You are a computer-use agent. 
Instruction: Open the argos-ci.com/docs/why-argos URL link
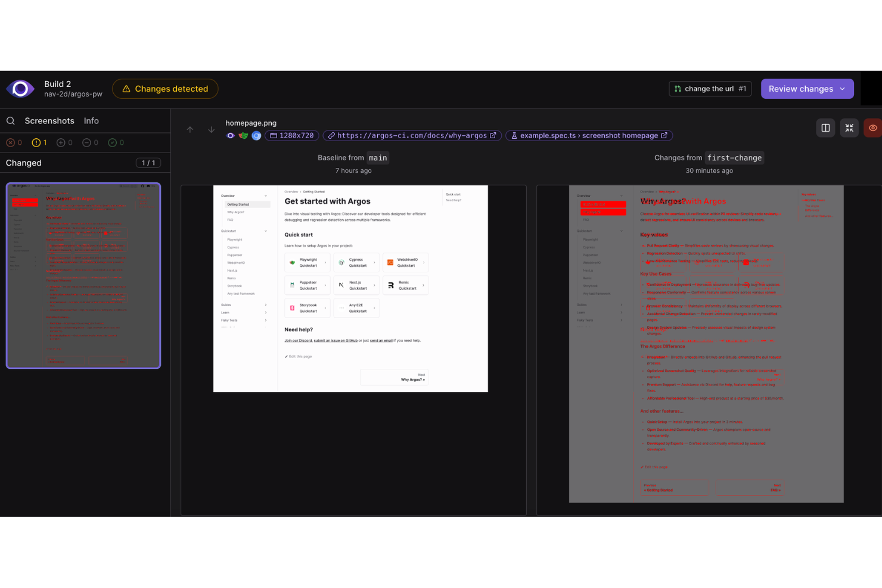[x=412, y=136]
